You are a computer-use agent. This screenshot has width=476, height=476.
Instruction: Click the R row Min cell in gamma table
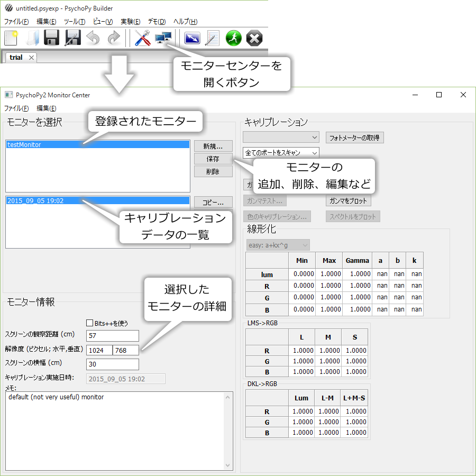[302, 286]
